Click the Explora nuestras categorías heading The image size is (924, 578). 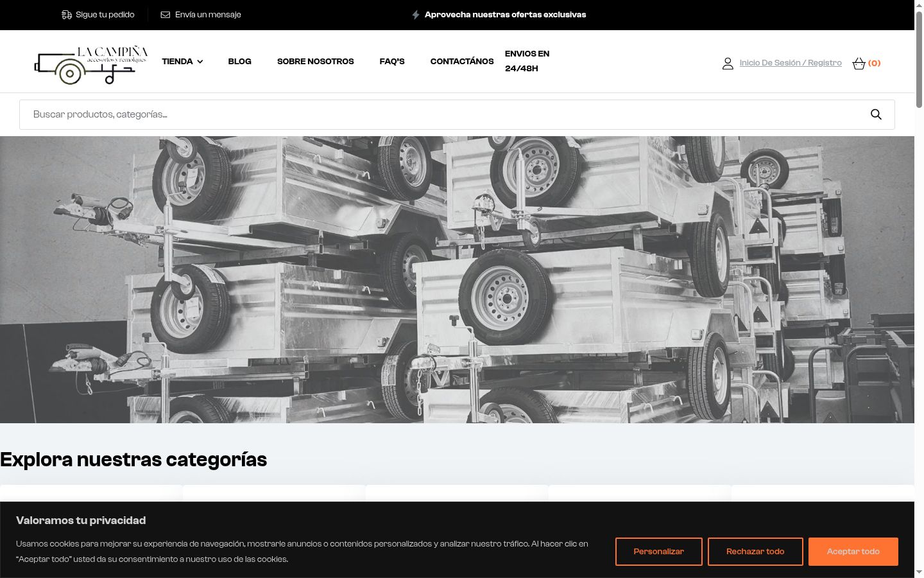[133, 460]
